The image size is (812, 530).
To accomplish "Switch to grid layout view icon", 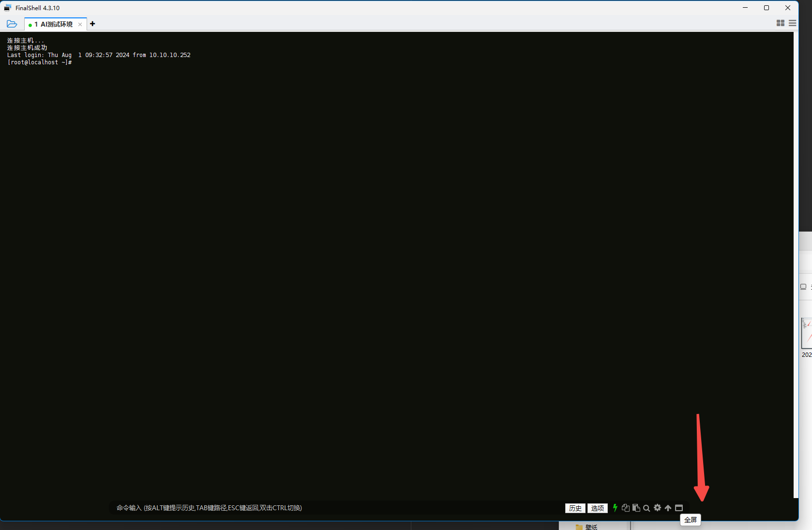I will 780,23.
